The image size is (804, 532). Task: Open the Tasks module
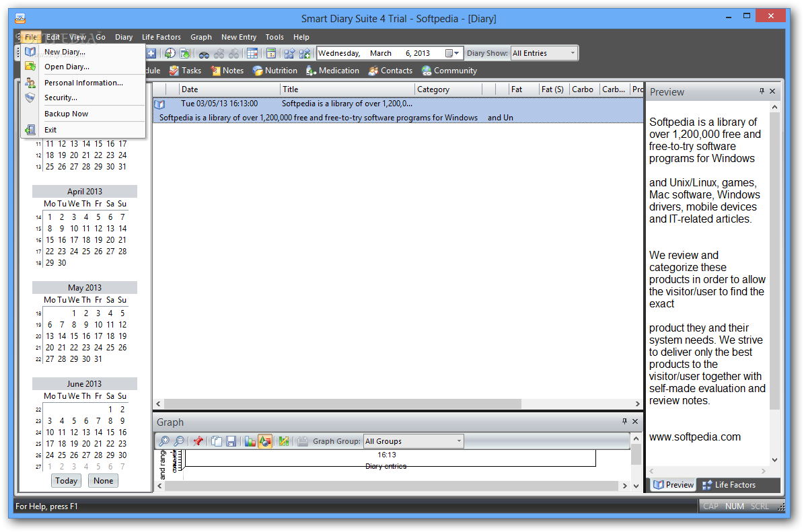185,71
